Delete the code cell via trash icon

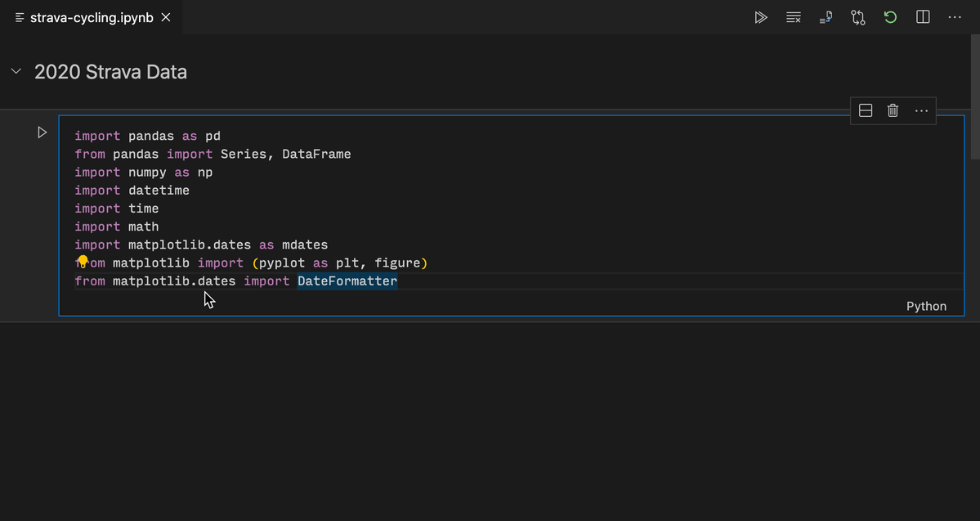893,110
